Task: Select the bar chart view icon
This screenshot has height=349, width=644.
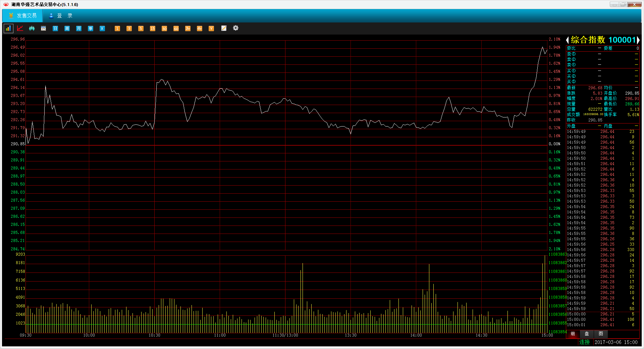Action: (8, 29)
